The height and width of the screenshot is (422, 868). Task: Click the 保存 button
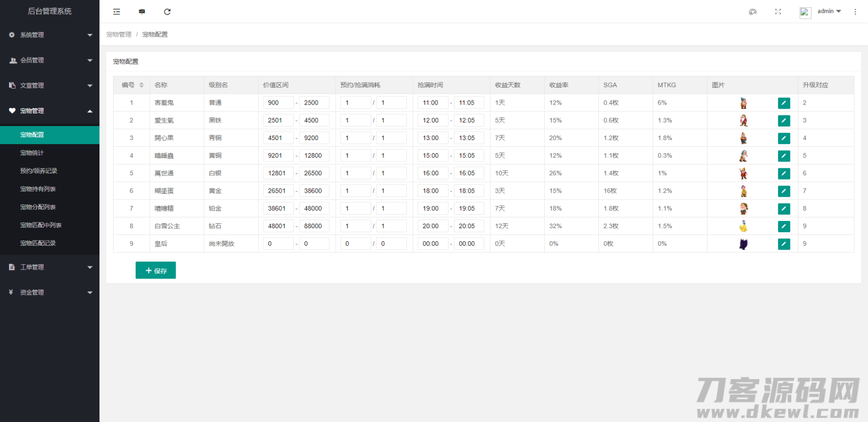pyautogui.click(x=155, y=271)
